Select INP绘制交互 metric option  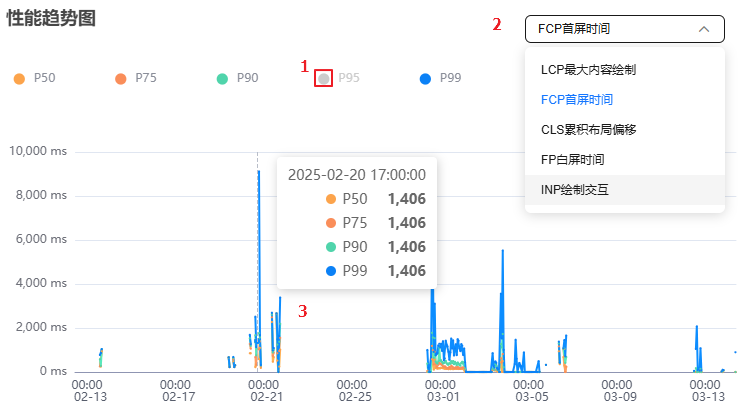625,190
